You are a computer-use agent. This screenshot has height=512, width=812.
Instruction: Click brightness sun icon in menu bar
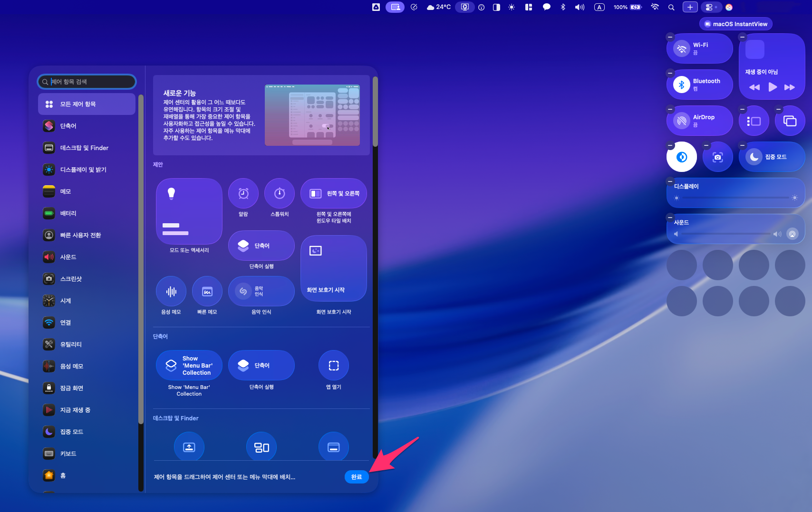click(512, 7)
